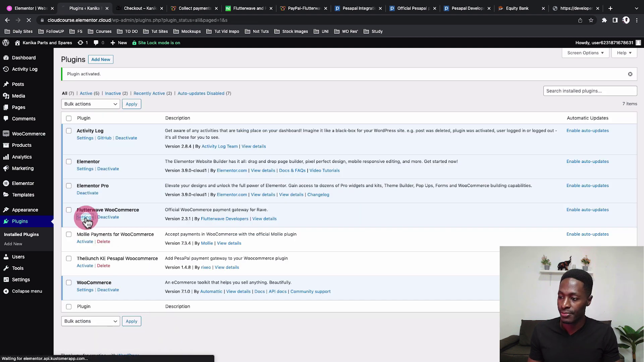Switch to the Equity Bank browser tab
The width and height of the screenshot is (644, 362).
click(x=521, y=8)
